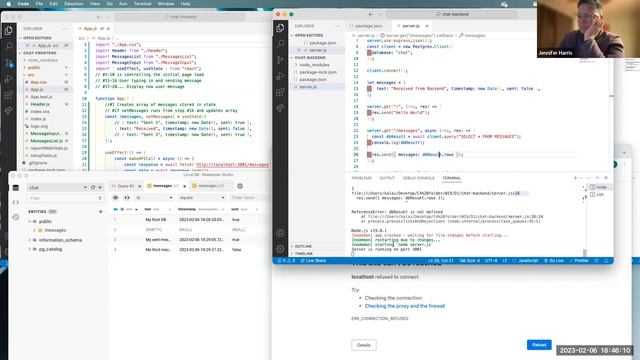Open Run and Debug in chat-backend window
Image resolution: width=640 pixels, height=360 pixels.
click(x=280, y=76)
